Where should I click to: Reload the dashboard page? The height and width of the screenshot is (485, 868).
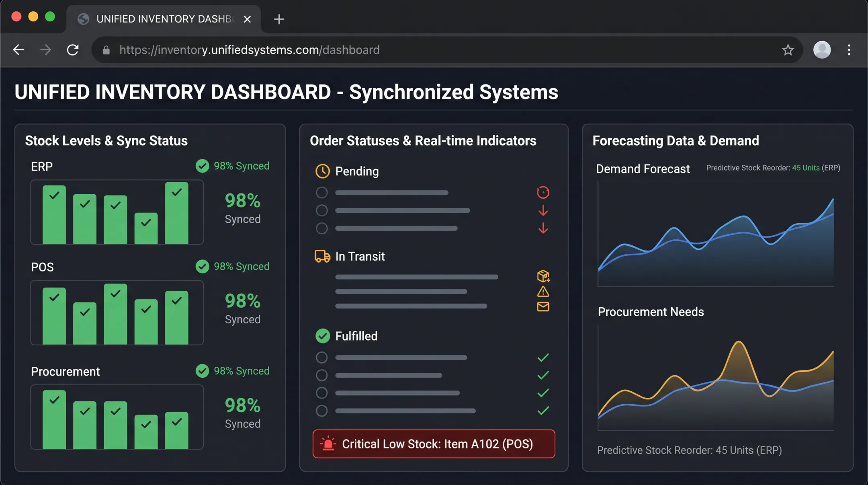tap(73, 50)
